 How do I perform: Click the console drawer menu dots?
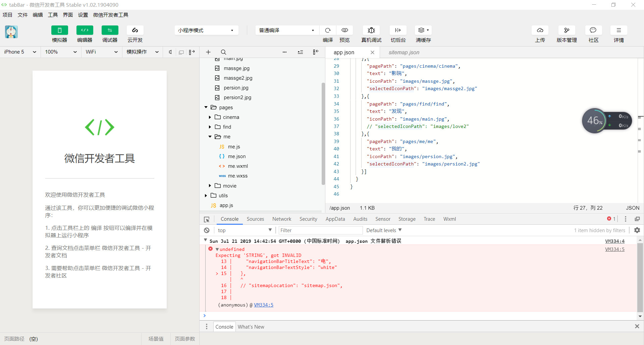[207, 327]
